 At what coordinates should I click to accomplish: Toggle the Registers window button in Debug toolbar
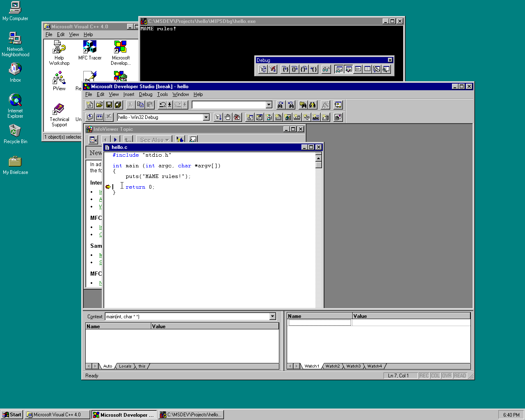click(x=358, y=69)
